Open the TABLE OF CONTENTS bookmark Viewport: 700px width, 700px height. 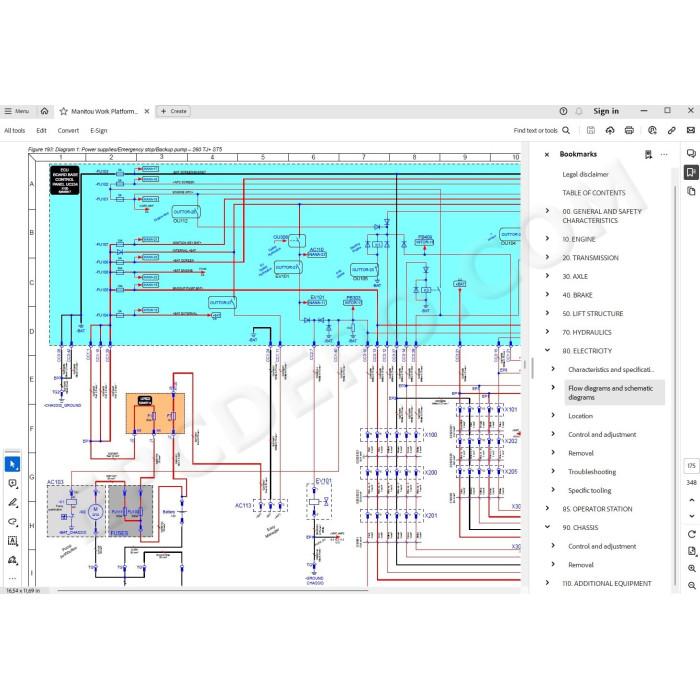594,193
